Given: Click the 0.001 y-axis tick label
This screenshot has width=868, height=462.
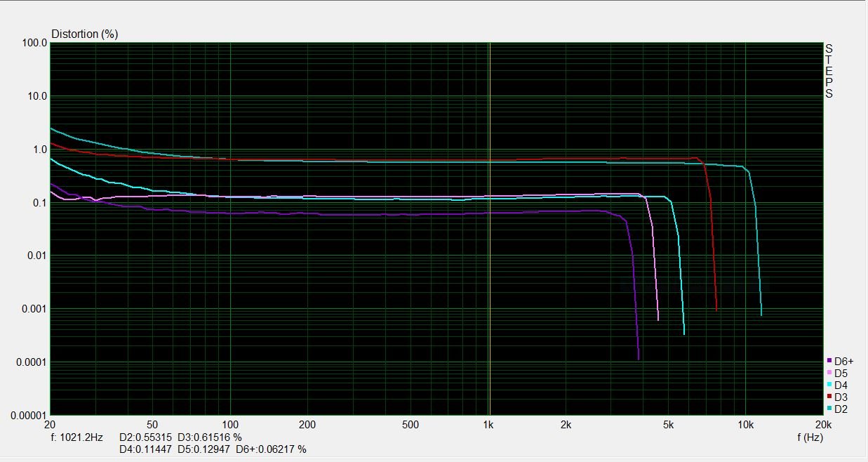Looking at the screenshot, I should [x=34, y=309].
